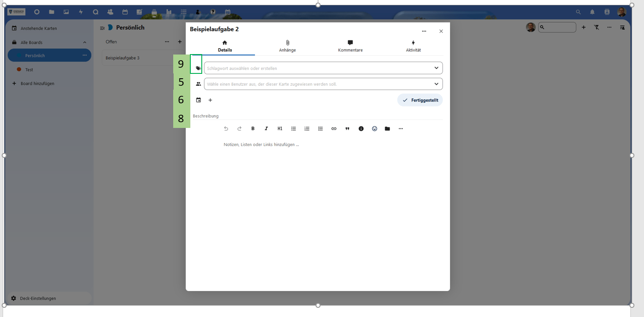
Task: Click the italic formatting icon
Action: coord(266,129)
